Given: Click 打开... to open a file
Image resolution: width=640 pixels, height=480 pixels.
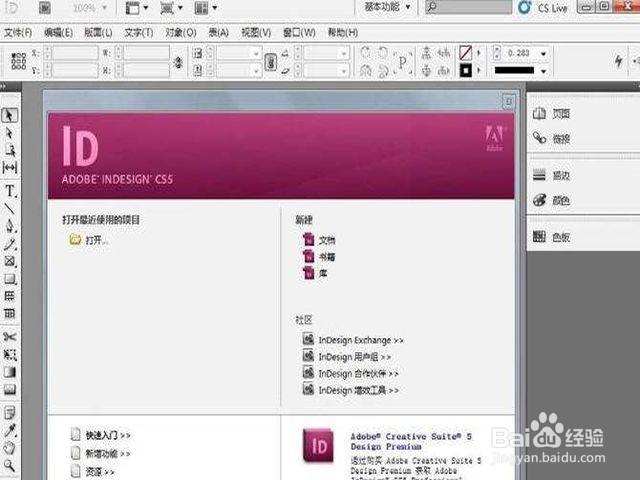Looking at the screenshot, I should point(89,240).
